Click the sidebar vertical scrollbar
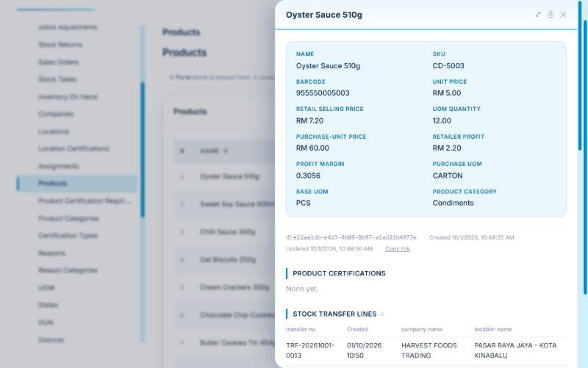 coord(143,150)
